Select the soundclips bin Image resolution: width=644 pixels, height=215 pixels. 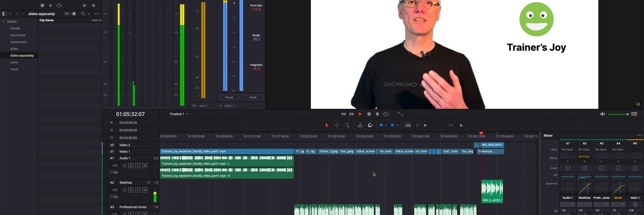coord(18,35)
